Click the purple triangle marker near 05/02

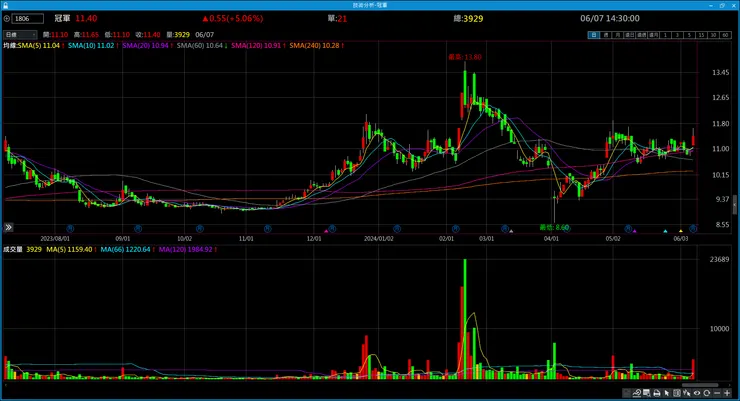click(635, 231)
